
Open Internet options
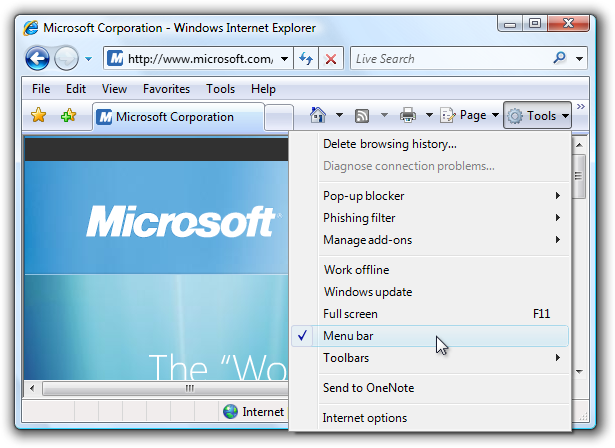click(x=430, y=418)
